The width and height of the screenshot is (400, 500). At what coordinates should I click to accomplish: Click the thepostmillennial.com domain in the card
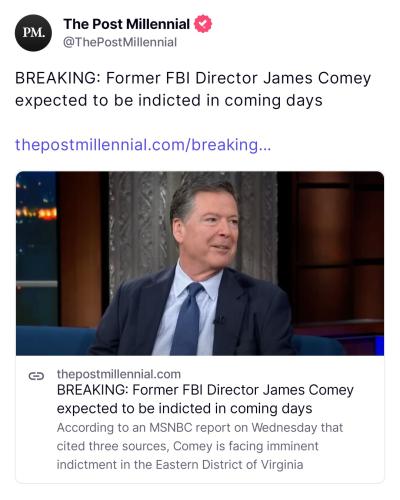pyautogui.click(x=119, y=374)
